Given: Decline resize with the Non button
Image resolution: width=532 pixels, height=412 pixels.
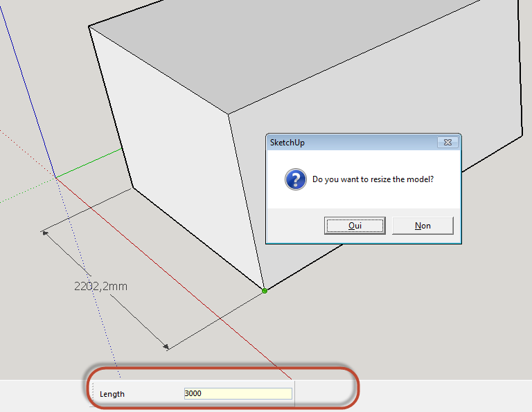Looking at the screenshot, I should click(x=423, y=226).
